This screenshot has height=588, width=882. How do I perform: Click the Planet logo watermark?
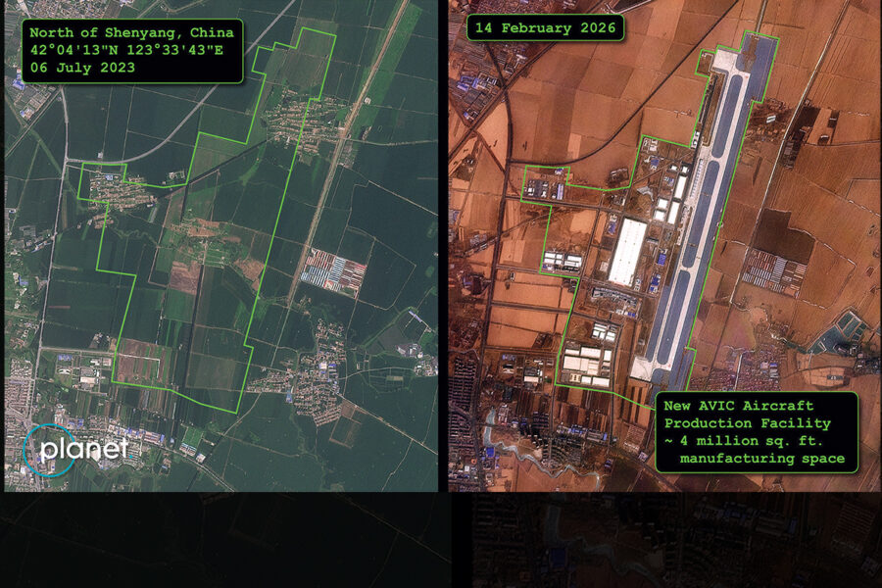[x=75, y=450]
